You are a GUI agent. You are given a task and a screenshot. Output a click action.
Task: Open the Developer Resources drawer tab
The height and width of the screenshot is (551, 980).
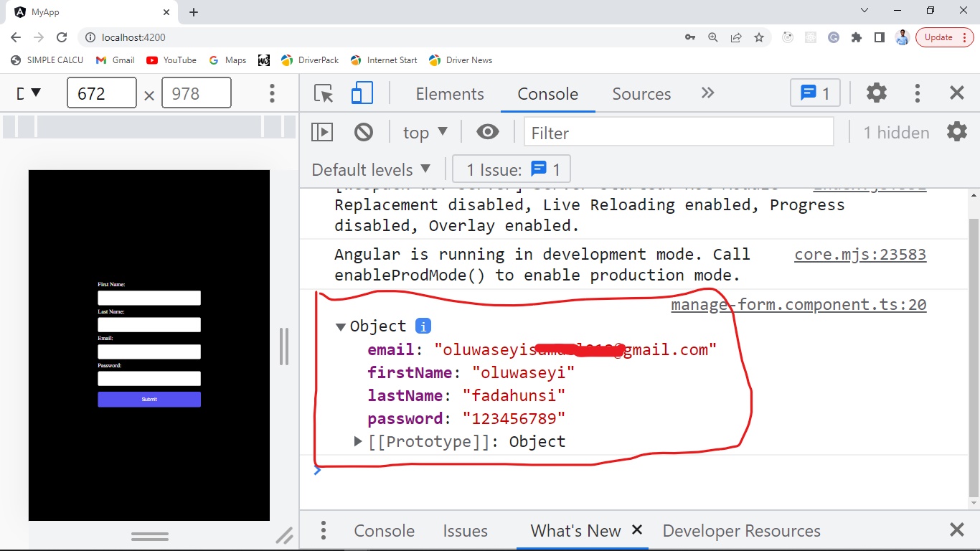pos(741,531)
